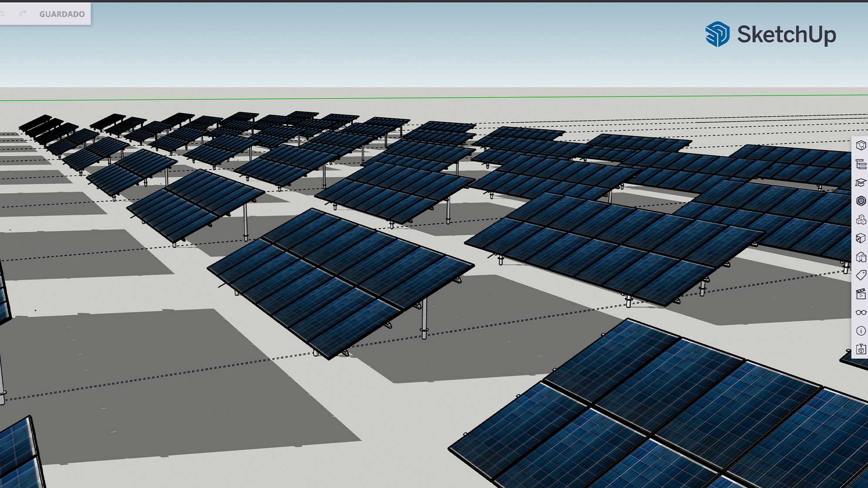Open the Components stacked cubes icon
Viewport: 868px width, 488px height.
(x=861, y=220)
